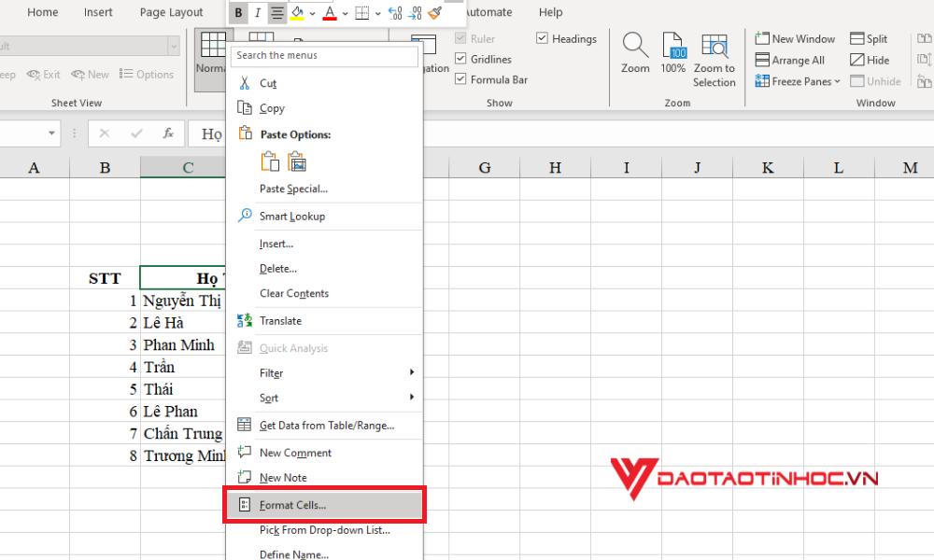Toggle bold formatting on the mini toolbar
This screenshot has height=560, width=934.
[238, 12]
